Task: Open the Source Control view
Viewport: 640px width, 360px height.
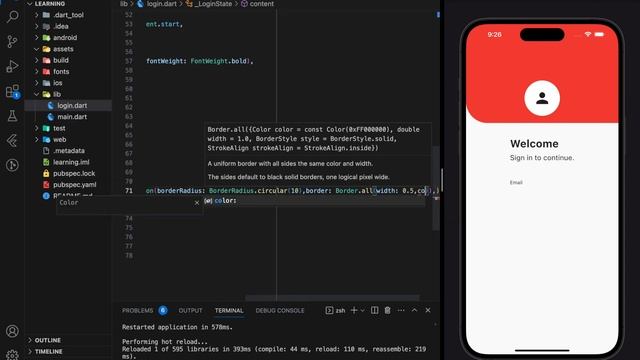Action: point(12,41)
